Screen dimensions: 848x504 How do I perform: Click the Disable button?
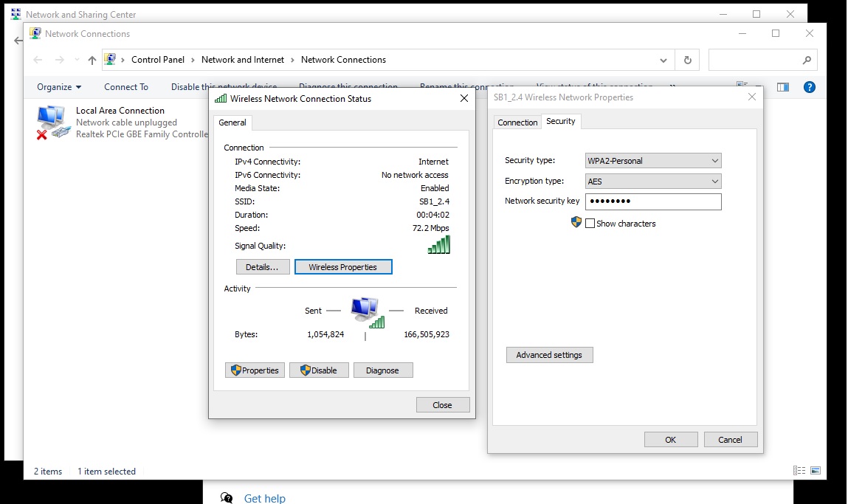click(x=319, y=370)
